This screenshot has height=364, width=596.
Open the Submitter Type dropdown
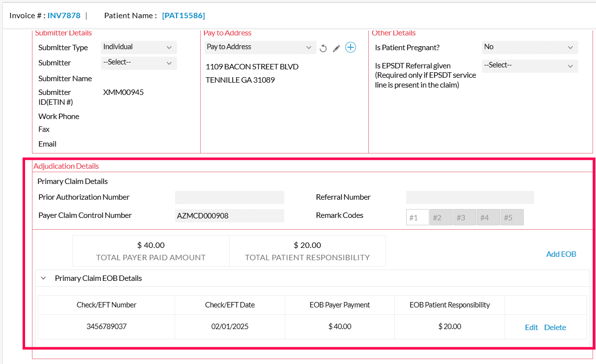pyautogui.click(x=138, y=47)
